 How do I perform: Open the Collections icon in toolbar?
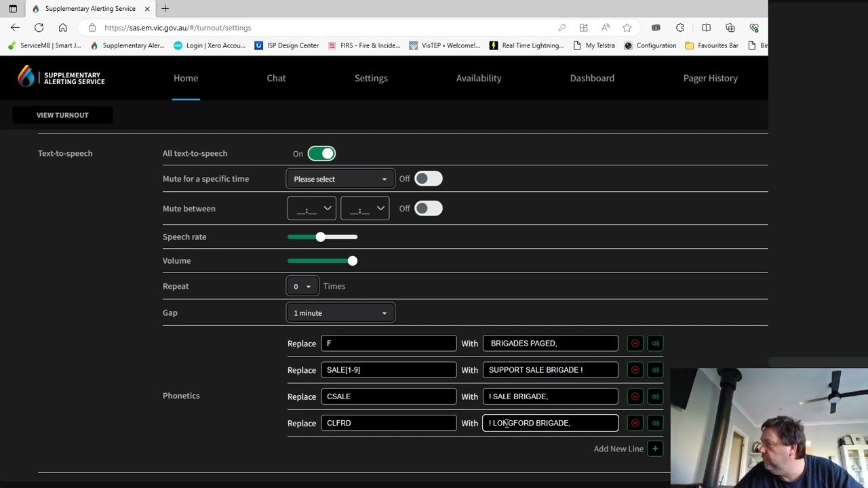(730, 28)
